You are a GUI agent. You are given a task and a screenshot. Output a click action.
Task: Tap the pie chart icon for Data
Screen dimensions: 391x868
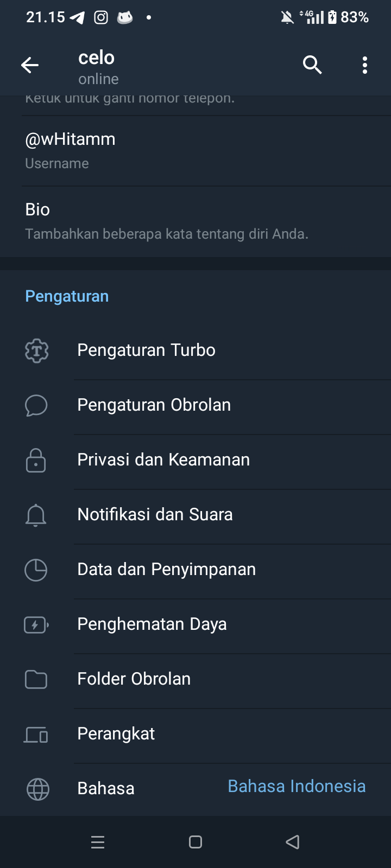coord(36,570)
